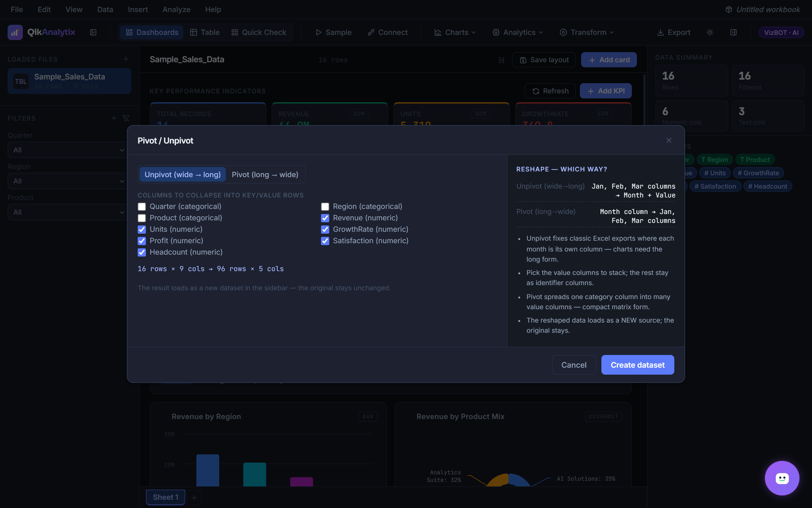Toggle the right panel layout icon
This screenshot has width=812, height=508.
[733, 32]
